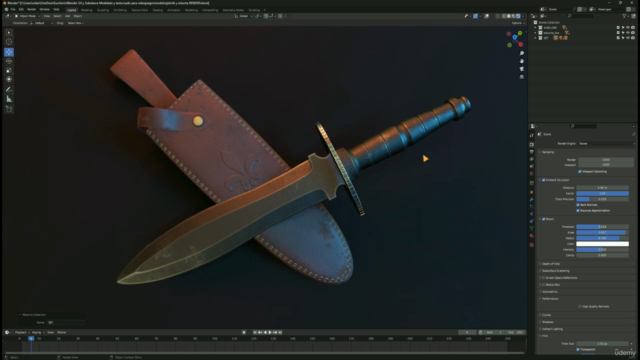640x360 pixels.
Task: Expand the Shadows panel
Action: point(547,322)
